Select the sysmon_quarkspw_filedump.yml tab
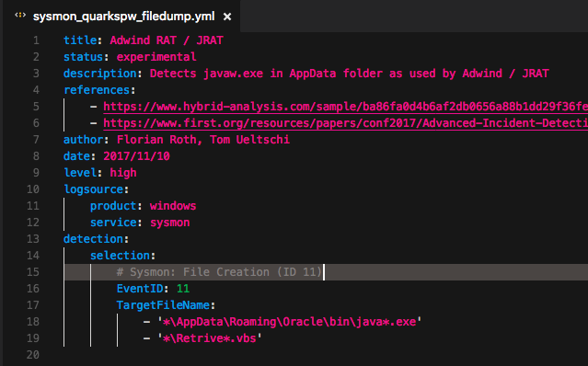588x366 pixels. pyautogui.click(x=121, y=17)
